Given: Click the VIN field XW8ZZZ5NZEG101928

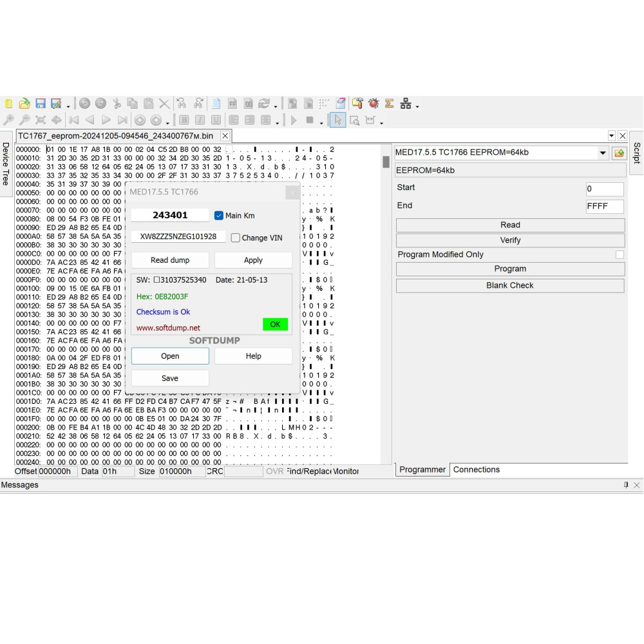Looking at the screenshot, I should [x=178, y=236].
